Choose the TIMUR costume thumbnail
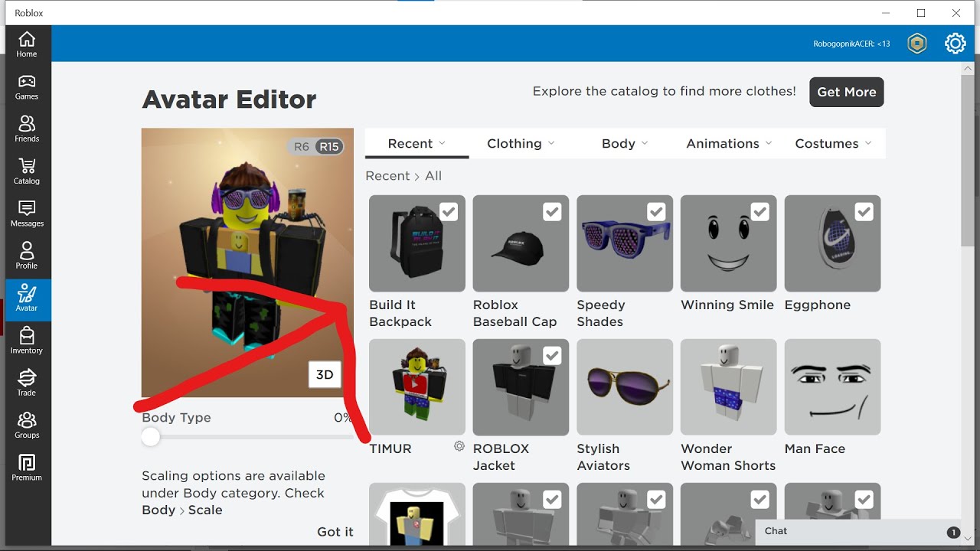The height and width of the screenshot is (551, 980). click(x=417, y=387)
